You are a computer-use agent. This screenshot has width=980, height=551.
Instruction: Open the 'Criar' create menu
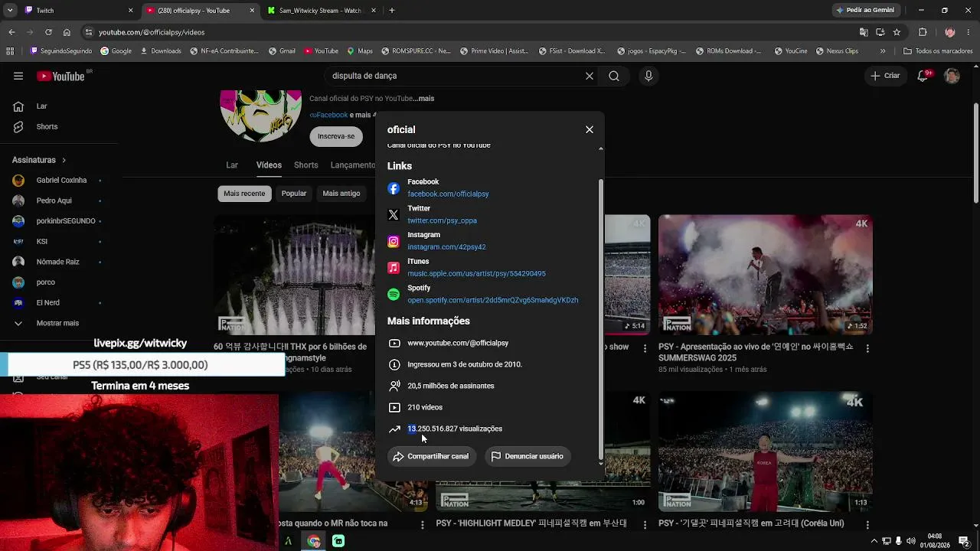(886, 76)
